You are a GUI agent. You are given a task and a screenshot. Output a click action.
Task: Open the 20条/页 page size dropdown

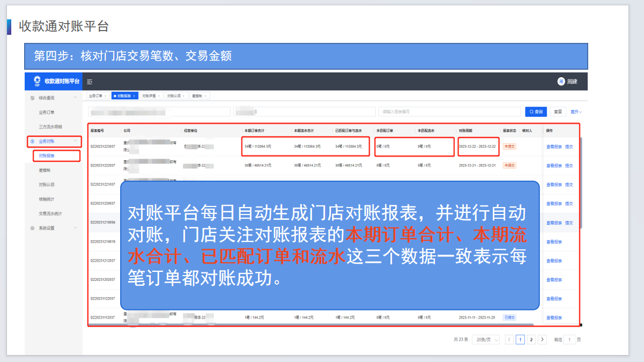pyautogui.click(x=486, y=339)
